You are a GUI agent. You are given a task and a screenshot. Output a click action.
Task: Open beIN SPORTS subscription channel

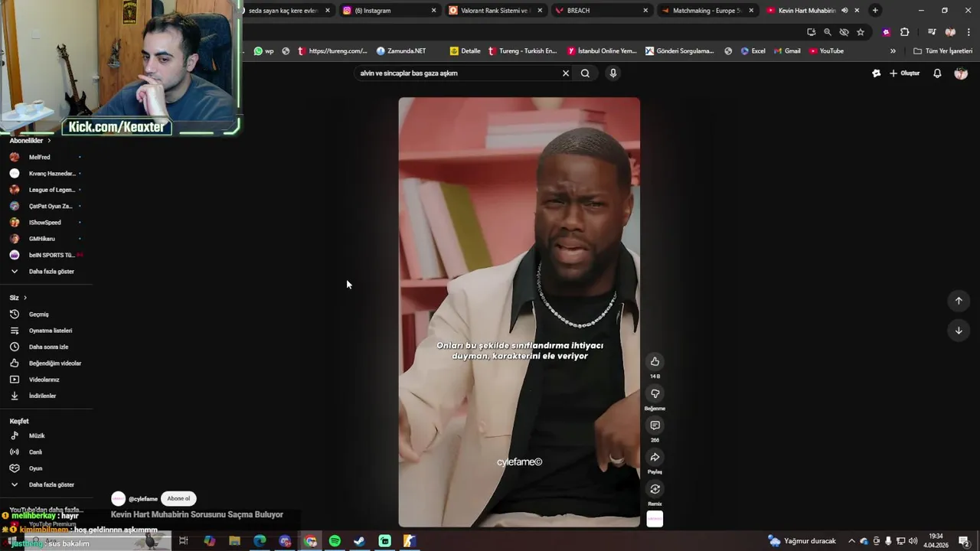(x=46, y=255)
